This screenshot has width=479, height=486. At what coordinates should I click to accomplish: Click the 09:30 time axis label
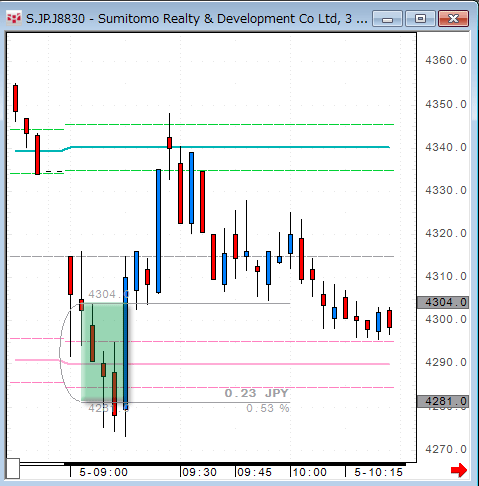pyautogui.click(x=199, y=472)
